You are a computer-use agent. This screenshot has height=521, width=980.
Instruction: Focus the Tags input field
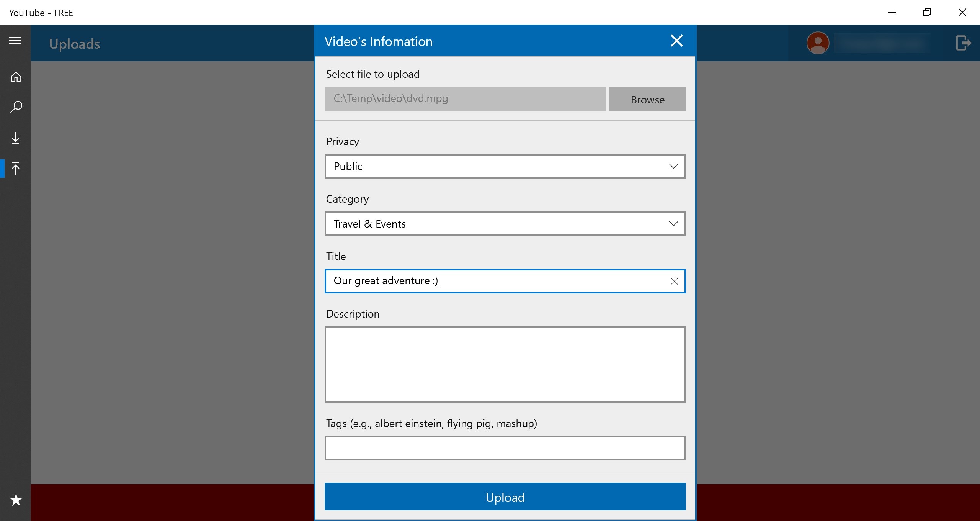click(x=505, y=448)
